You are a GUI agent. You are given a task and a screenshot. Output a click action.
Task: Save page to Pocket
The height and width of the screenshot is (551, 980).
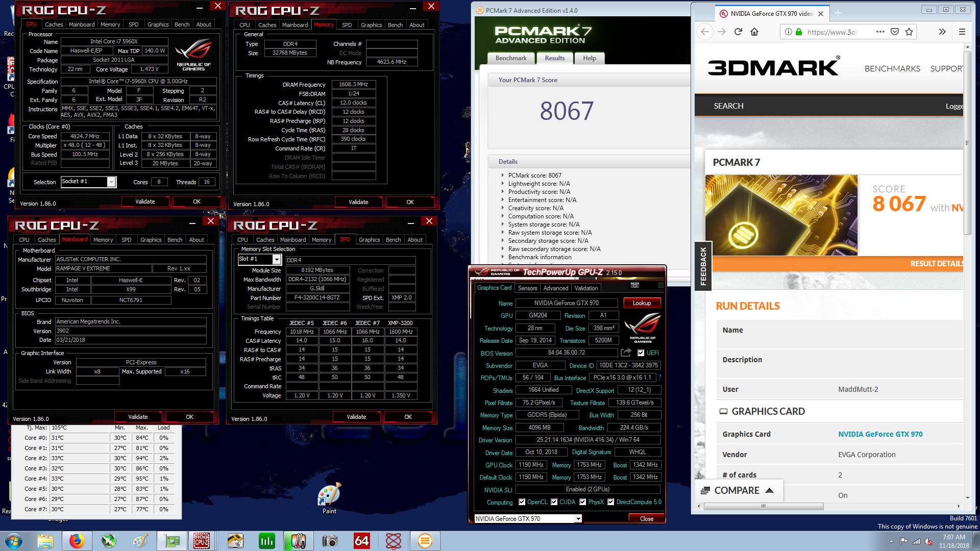(x=895, y=32)
